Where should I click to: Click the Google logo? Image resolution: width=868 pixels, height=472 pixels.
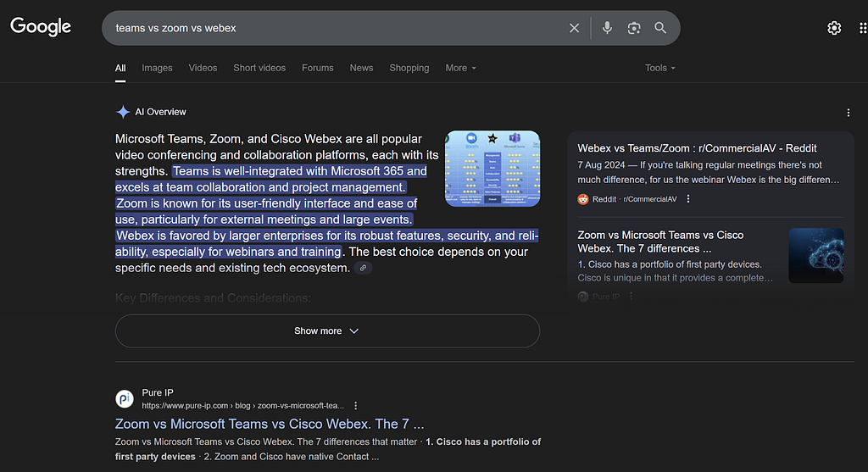click(x=41, y=26)
